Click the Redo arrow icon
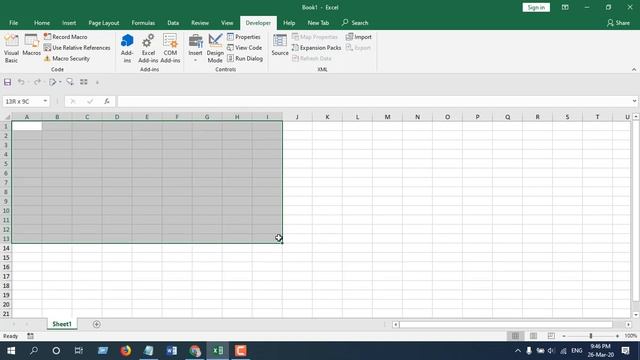This screenshot has width=640, height=360. tap(37, 82)
